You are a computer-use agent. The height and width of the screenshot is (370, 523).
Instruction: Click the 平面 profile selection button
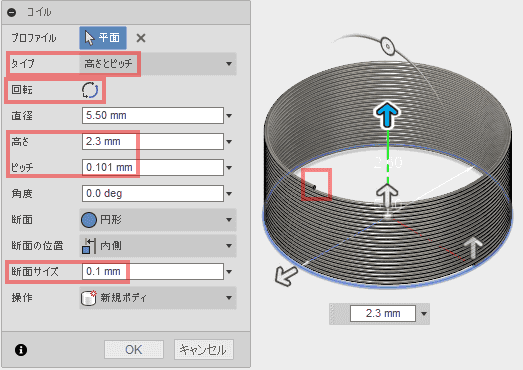pos(103,38)
